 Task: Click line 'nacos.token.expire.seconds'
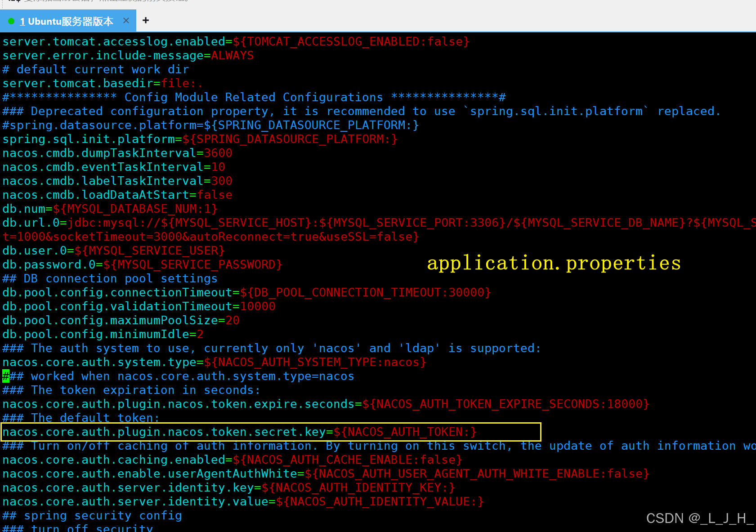click(326, 404)
